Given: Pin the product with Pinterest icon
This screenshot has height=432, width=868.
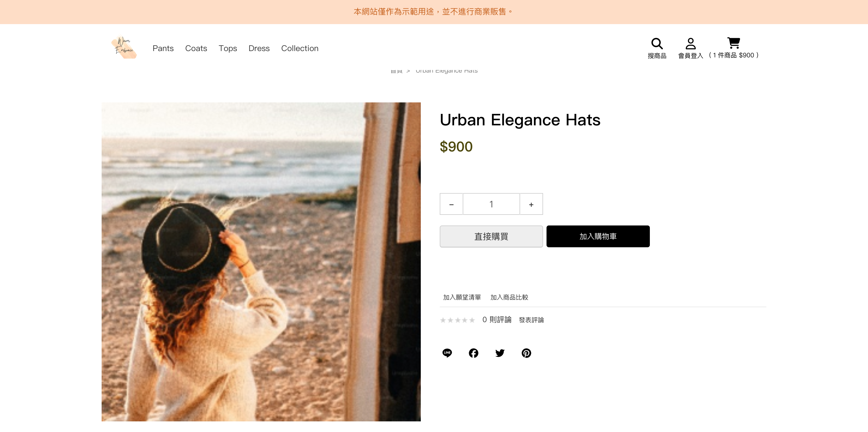Looking at the screenshot, I should [526, 353].
